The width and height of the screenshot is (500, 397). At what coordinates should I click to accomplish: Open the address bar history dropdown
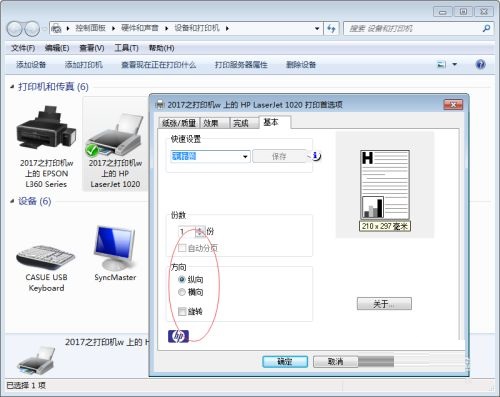317,29
